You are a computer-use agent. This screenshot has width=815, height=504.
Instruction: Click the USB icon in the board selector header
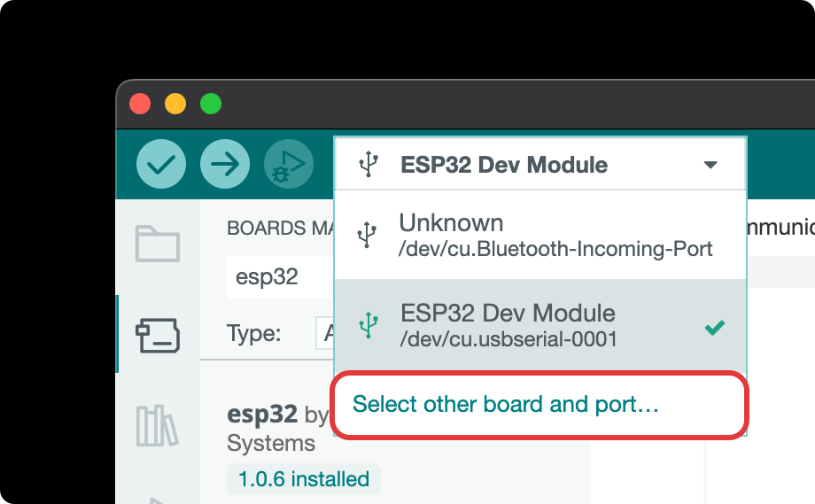(x=369, y=164)
